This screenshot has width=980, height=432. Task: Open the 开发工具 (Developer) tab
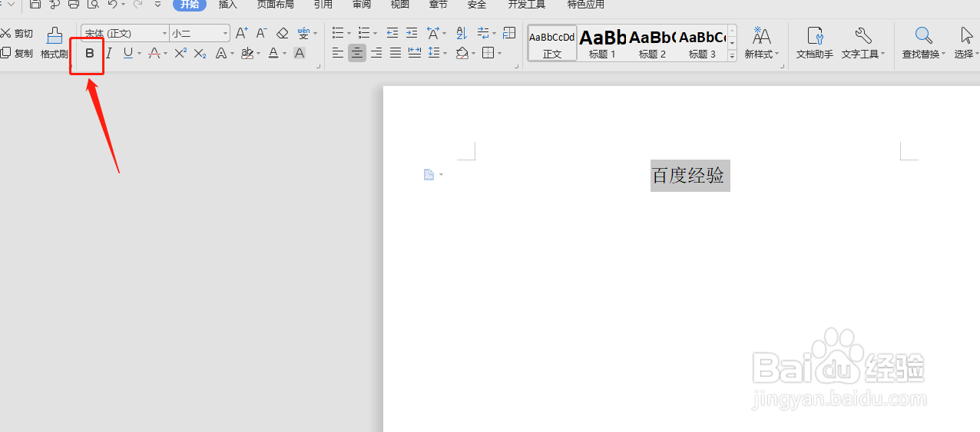(526, 5)
